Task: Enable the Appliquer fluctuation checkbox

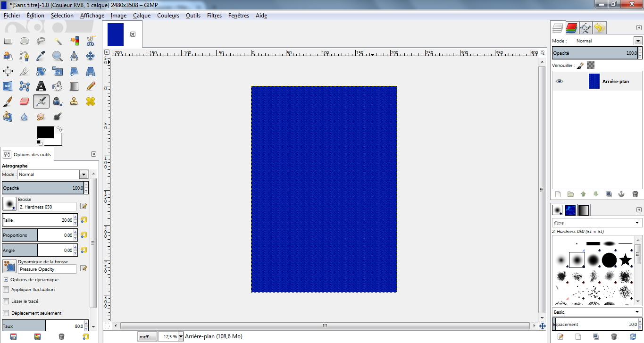Action: click(6, 290)
